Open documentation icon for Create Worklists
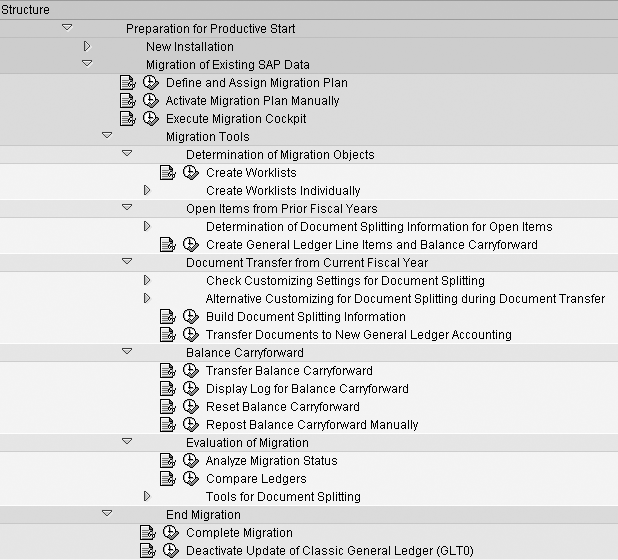The height and width of the screenshot is (560, 618). click(x=168, y=173)
